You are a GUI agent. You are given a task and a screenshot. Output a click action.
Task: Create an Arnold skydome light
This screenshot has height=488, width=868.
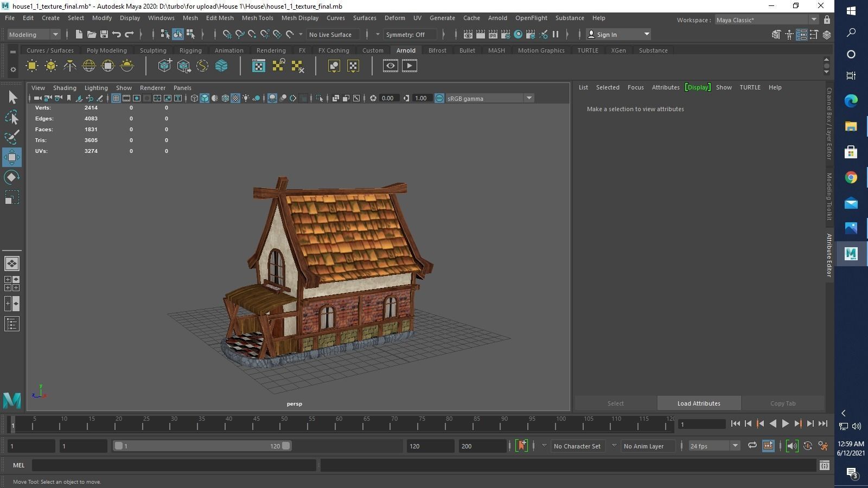pos(89,66)
